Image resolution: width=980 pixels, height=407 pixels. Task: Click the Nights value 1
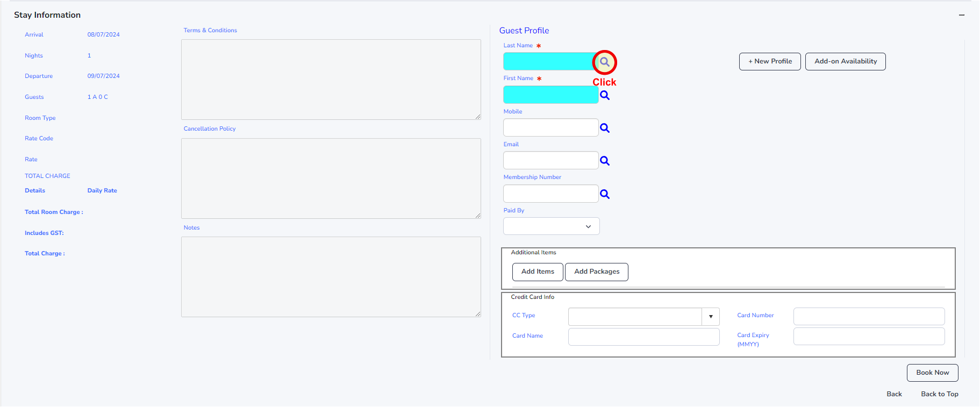(89, 55)
